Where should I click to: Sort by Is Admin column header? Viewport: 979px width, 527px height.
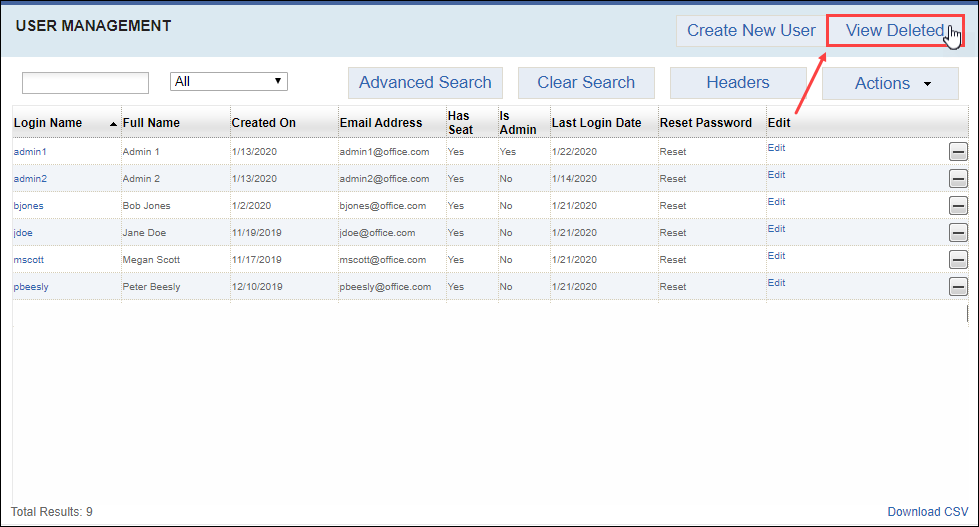coord(518,122)
